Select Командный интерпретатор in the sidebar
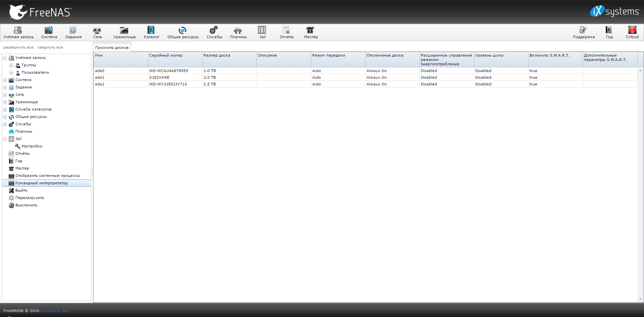Viewport: 644px width, 317px height. point(41,183)
